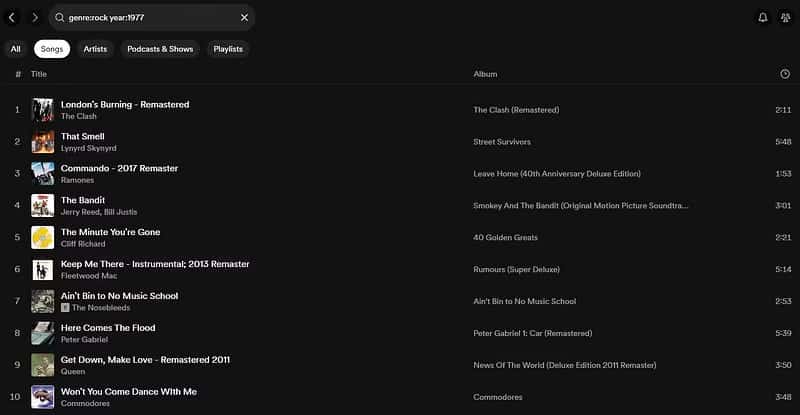The height and width of the screenshot is (415, 800).
Task: Click duration 5:48 of That Smell
Action: point(783,142)
